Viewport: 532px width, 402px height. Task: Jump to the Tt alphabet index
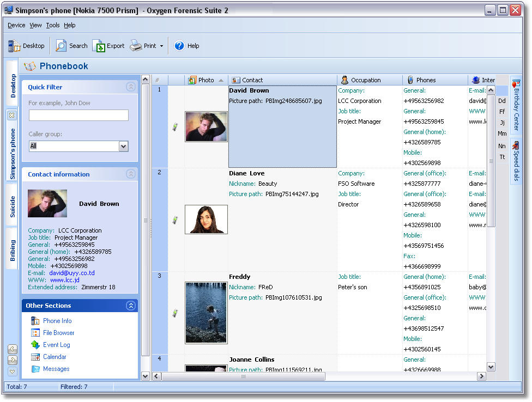502,157
